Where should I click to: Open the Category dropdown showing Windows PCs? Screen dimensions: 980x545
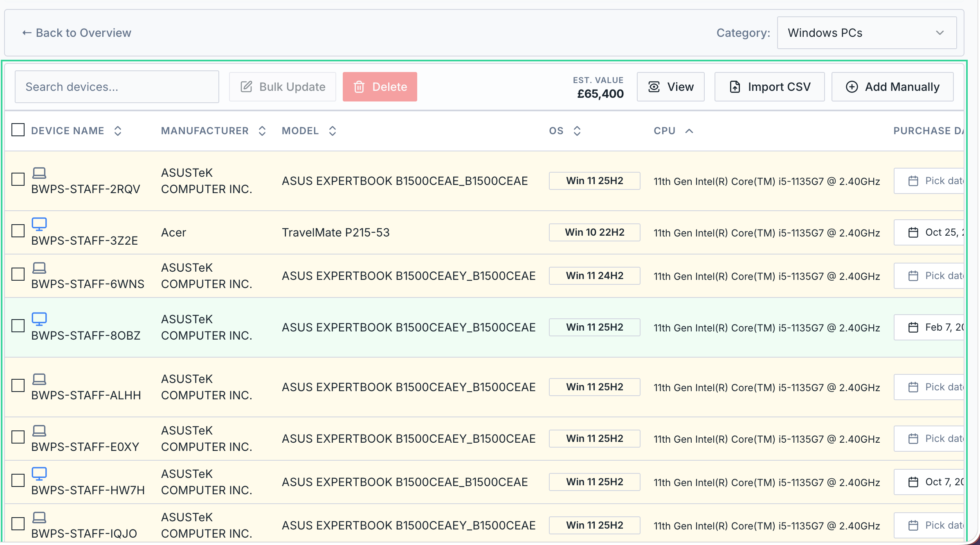tap(867, 33)
